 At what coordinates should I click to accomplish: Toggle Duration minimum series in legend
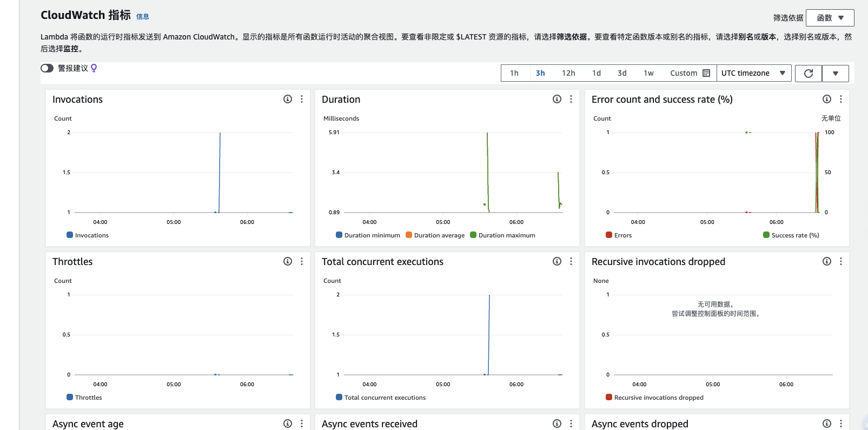[x=368, y=235]
